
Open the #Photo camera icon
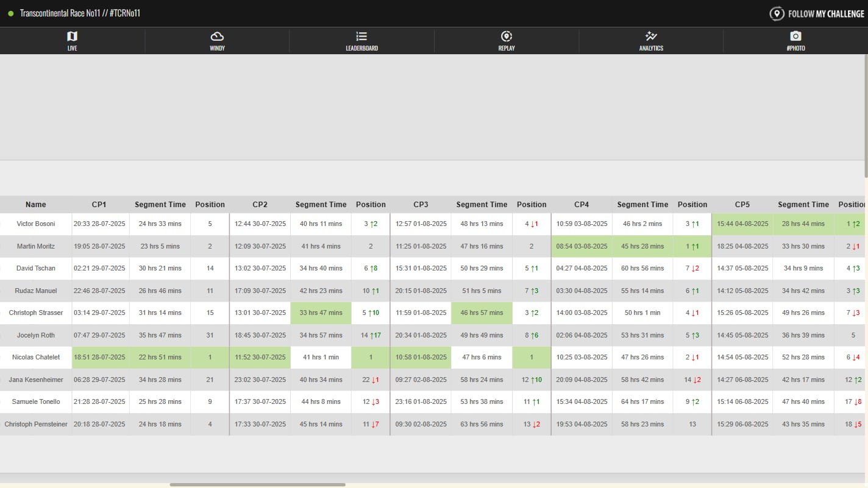pos(795,37)
